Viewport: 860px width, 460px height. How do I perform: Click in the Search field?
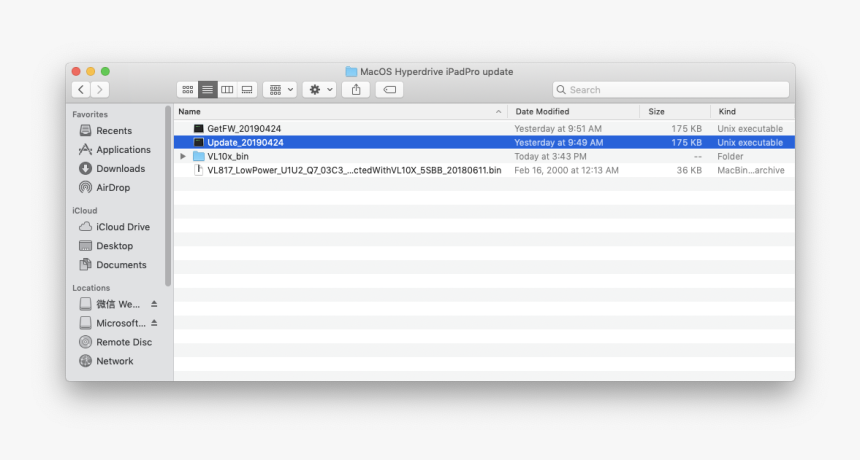pyautogui.click(x=671, y=89)
